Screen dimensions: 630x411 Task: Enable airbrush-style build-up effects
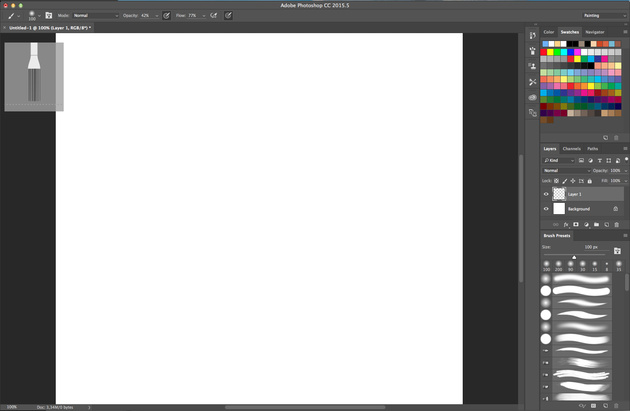(x=214, y=16)
